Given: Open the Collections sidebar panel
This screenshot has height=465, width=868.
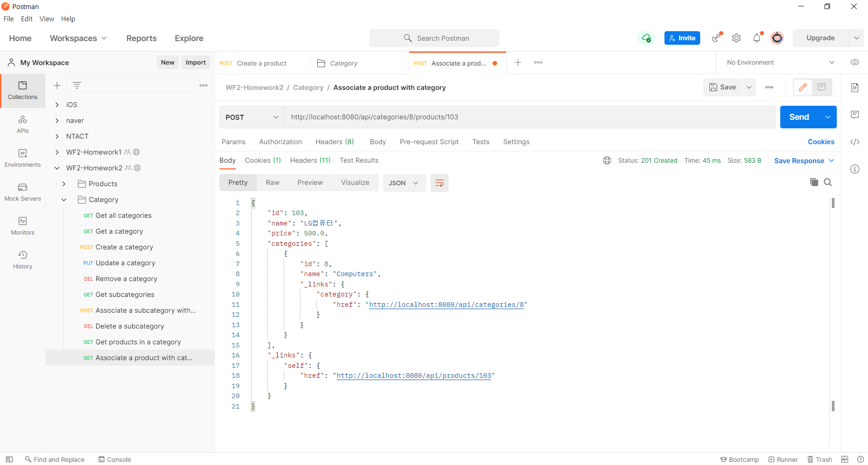Looking at the screenshot, I should pos(23,90).
